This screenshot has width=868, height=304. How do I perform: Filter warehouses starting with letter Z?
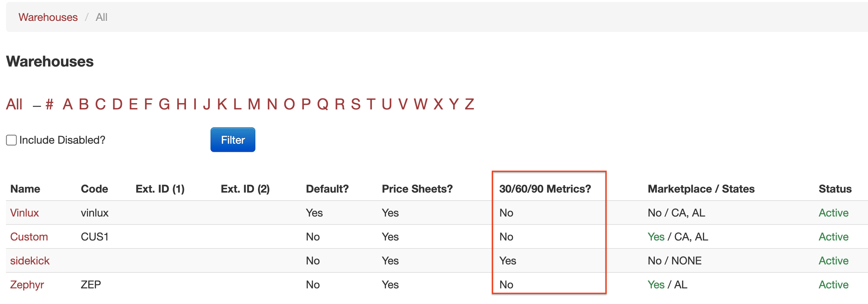(470, 104)
